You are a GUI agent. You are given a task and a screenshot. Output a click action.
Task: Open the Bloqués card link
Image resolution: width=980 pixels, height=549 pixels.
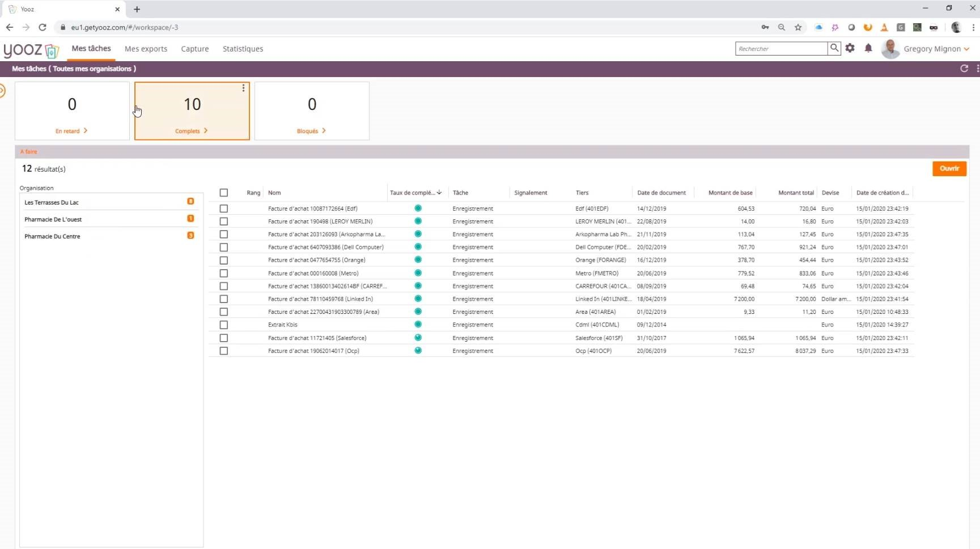tap(312, 131)
